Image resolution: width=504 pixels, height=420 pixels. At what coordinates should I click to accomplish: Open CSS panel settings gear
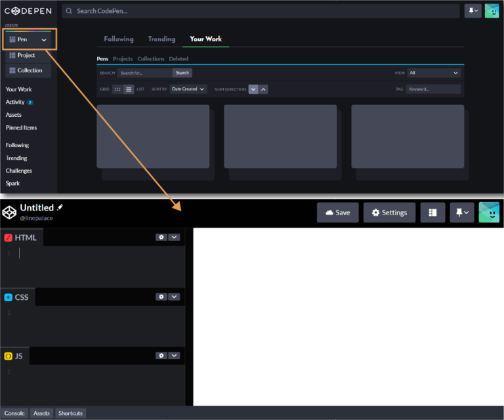[161, 297]
